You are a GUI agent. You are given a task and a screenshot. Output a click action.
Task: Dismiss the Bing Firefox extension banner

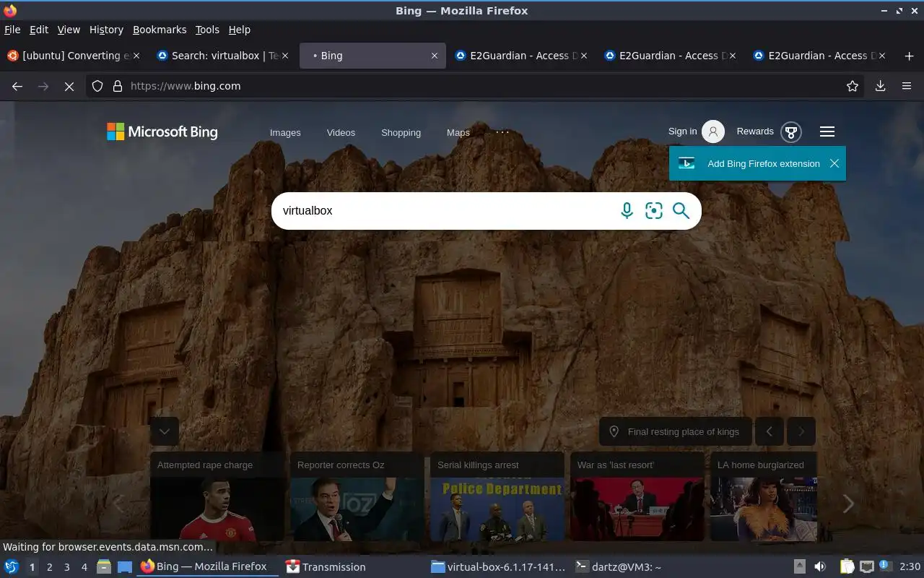834,163
